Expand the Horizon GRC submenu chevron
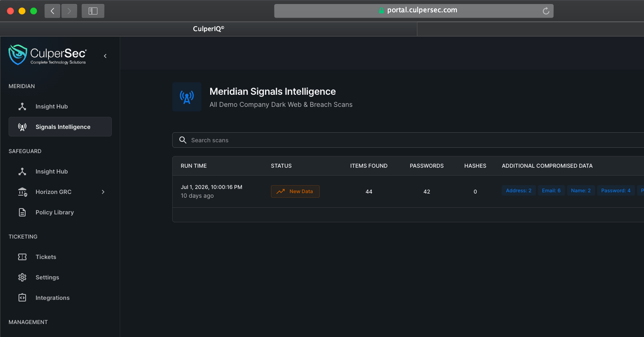This screenshot has height=337, width=644. 103,192
